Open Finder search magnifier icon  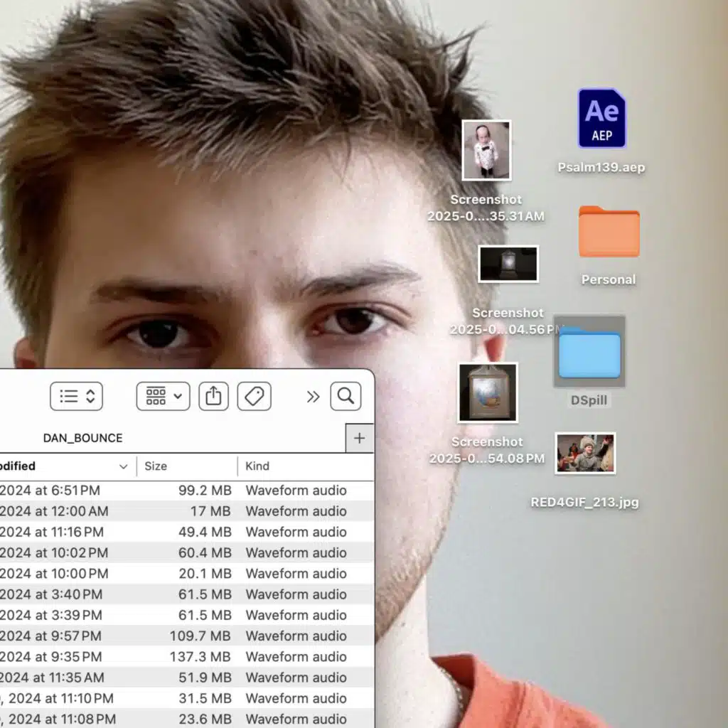pyautogui.click(x=346, y=397)
